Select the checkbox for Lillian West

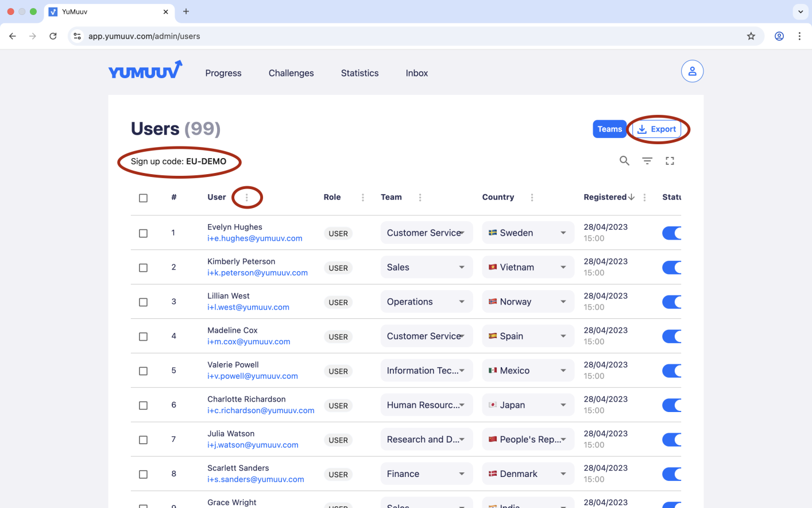pos(144,302)
